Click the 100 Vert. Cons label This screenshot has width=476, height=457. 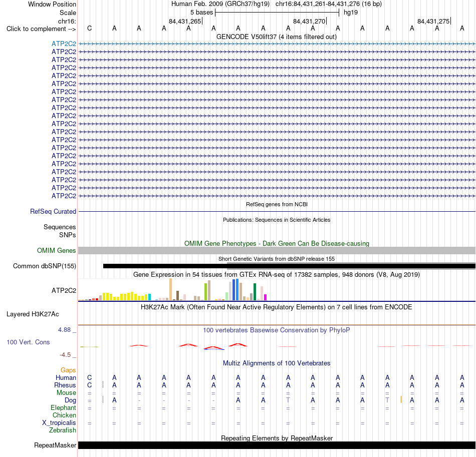click(x=28, y=342)
